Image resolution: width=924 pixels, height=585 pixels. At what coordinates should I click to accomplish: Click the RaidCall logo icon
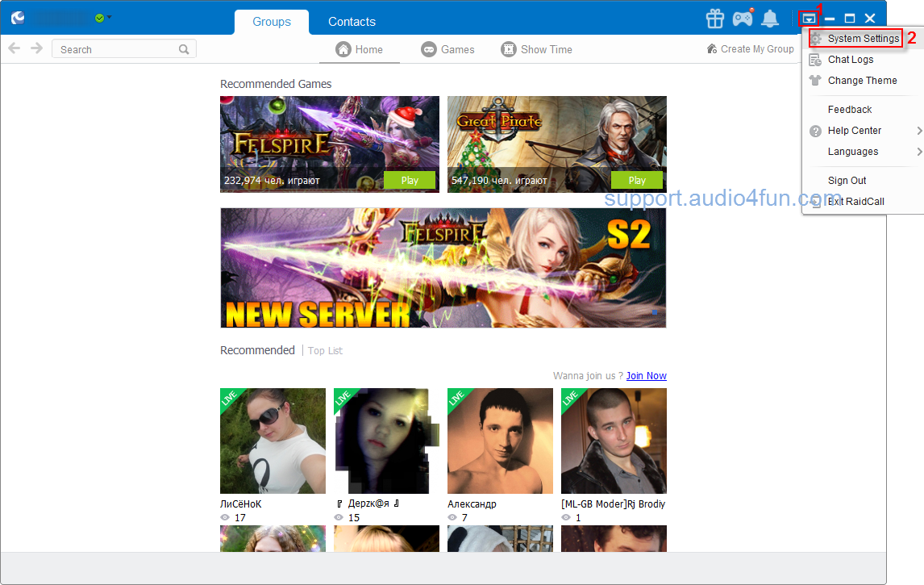pyautogui.click(x=18, y=18)
